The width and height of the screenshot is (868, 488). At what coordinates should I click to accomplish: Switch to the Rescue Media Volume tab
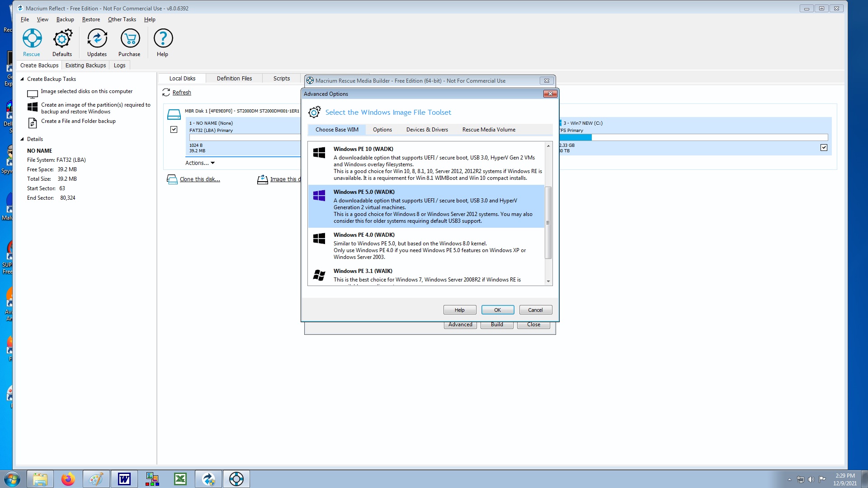pos(489,130)
